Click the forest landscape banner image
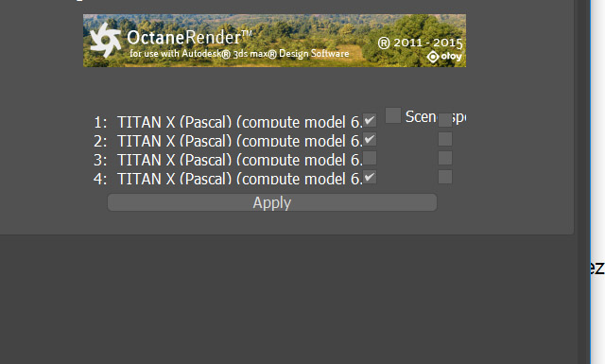605x364 pixels. [274, 41]
